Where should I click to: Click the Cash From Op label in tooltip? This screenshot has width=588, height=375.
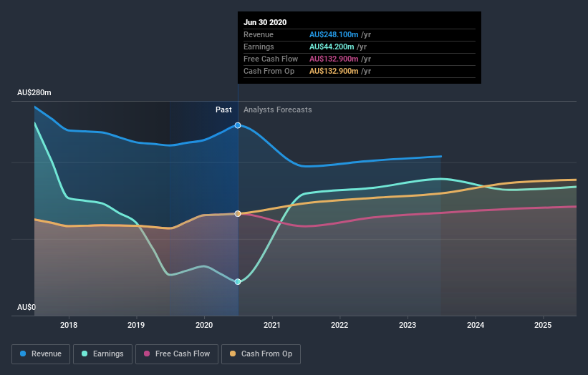[269, 71]
